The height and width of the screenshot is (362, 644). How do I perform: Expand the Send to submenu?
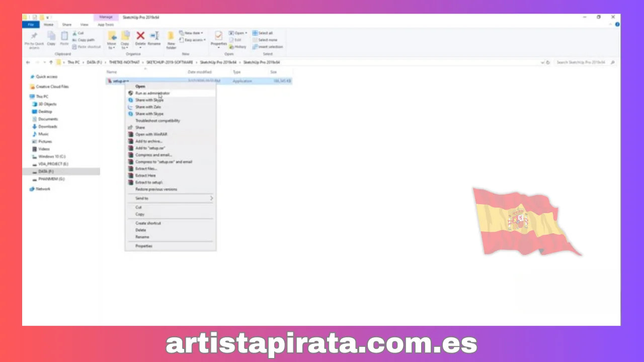pos(170,198)
